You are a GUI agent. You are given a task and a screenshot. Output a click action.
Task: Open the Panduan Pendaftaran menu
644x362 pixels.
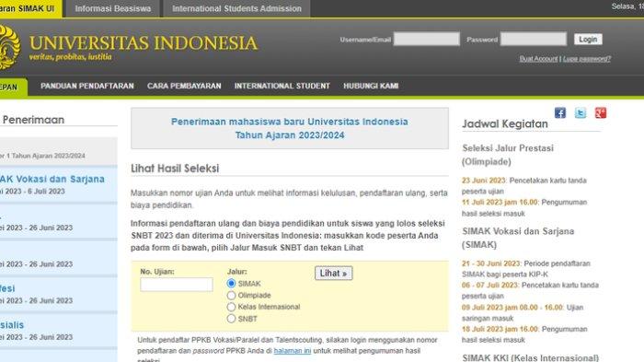pos(87,86)
